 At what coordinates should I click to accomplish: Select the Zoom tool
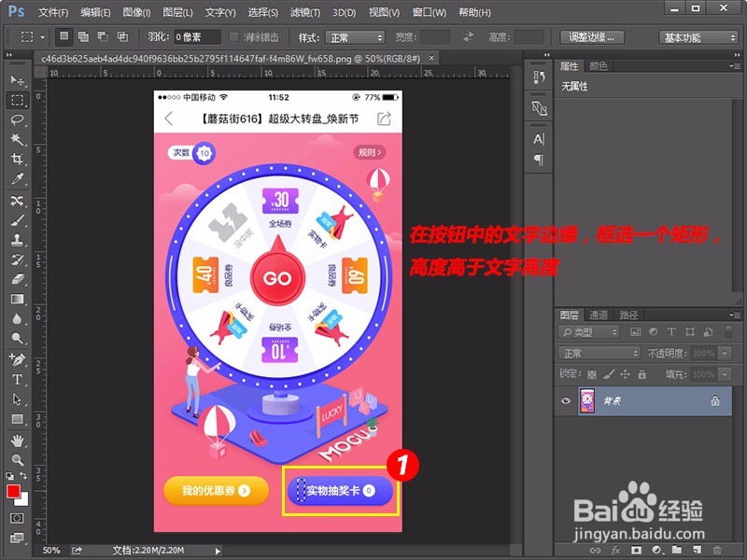pos(17,460)
